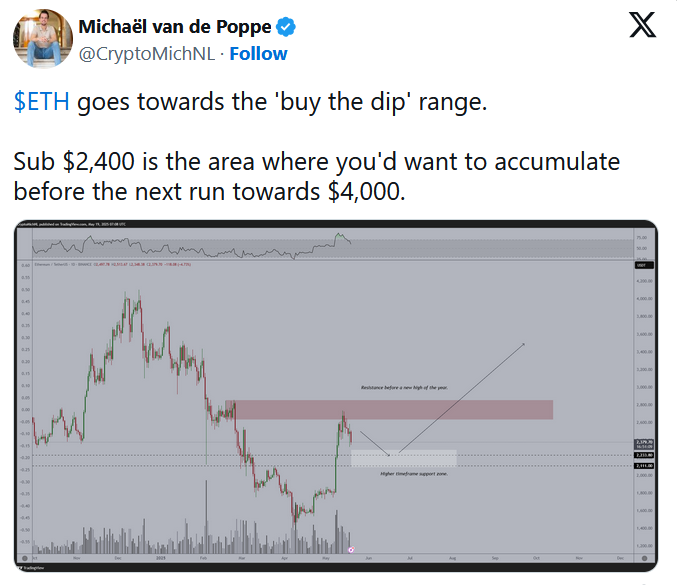Click the white higher timeframe support zone box
677x585 pixels.
404,458
